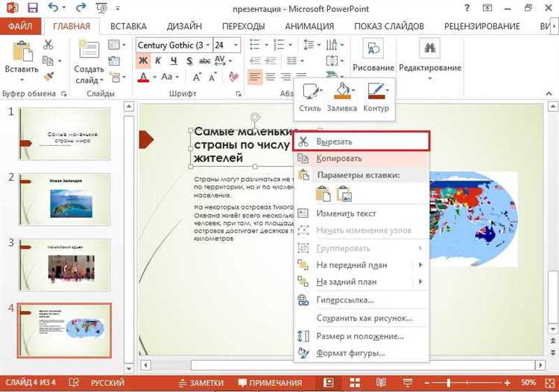Toggle underline Ч formatting
Viewport: 559px width, 392px height.
(174, 61)
